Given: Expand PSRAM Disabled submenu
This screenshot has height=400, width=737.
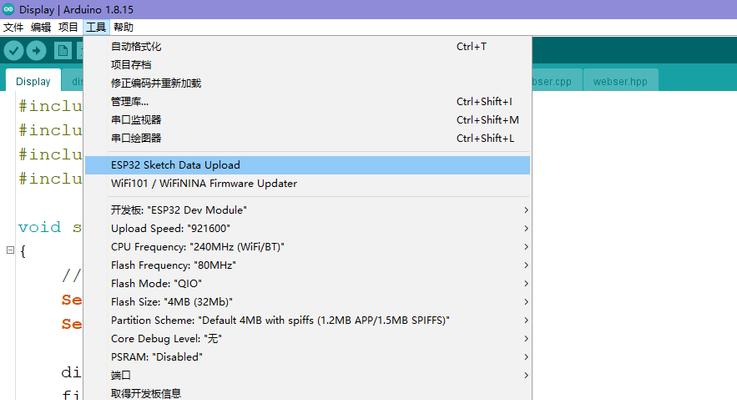Looking at the screenshot, I should point(307,357).
